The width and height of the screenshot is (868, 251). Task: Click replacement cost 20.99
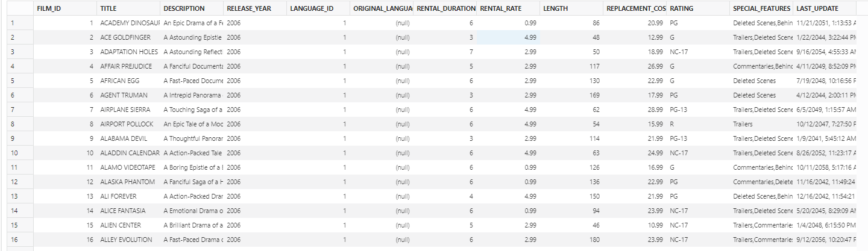click(x=634, y=23)
